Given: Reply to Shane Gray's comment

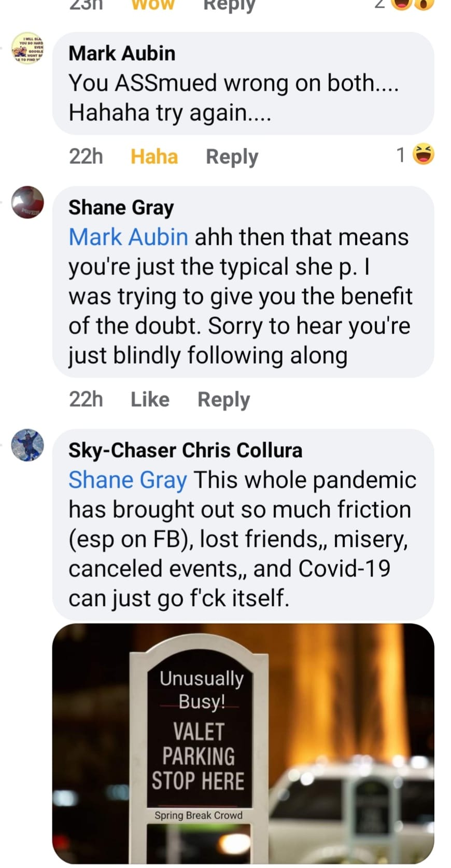Looking at the screenshot, I should (x=223, y=399).
